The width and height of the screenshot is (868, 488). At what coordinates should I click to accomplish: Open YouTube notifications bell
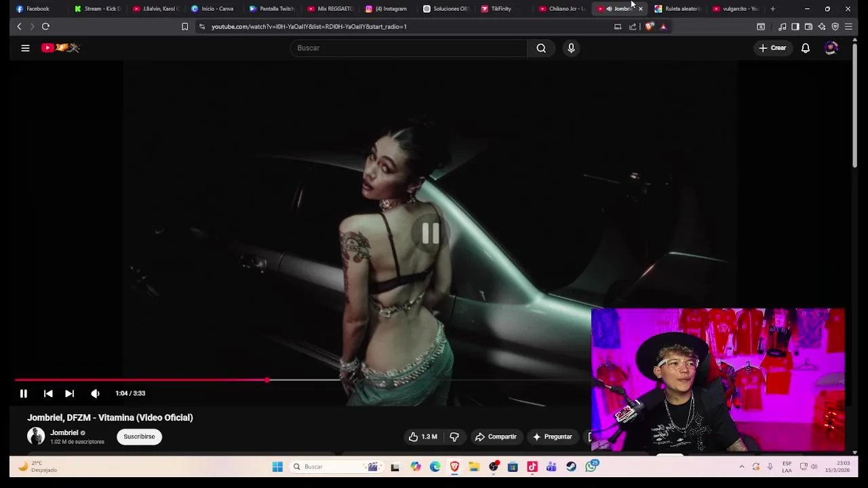click(x=806, y=48)
